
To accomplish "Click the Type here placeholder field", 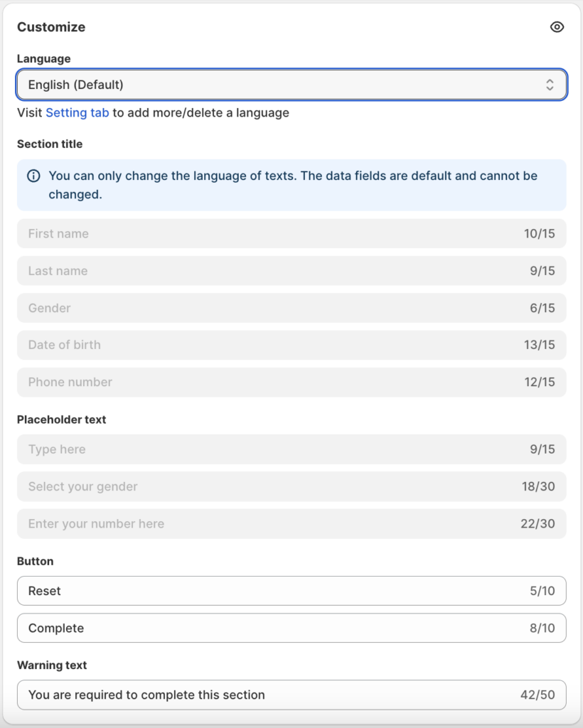I will tap(270, 449).
